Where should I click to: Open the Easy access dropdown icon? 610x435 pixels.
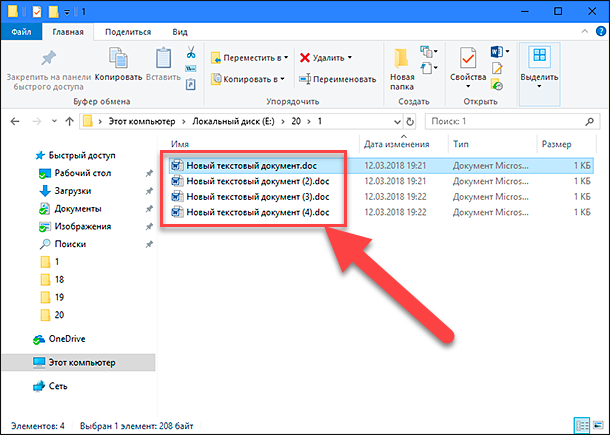tap(428, 68)
